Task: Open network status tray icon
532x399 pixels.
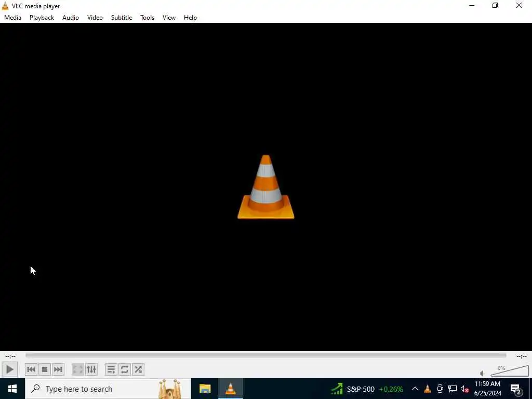Action: (453, 389)
